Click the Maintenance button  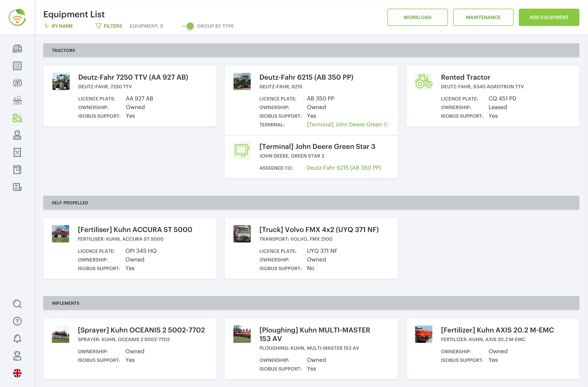[483, 17]
